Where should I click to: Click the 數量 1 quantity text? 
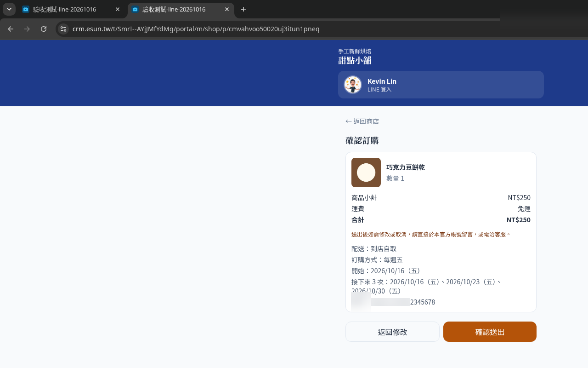395,178
